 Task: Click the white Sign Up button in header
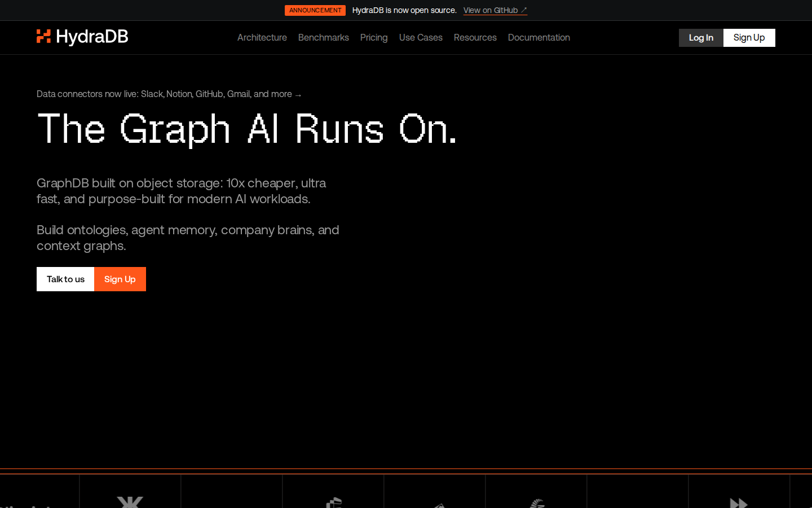point(749,38)
